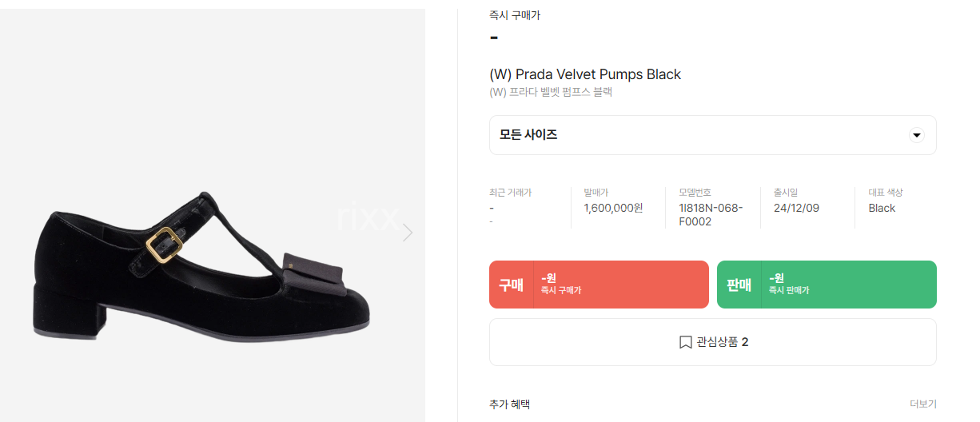Open the 모든 사이즈 size dropdown
980x422 pixels.
[x=712, y=135]
